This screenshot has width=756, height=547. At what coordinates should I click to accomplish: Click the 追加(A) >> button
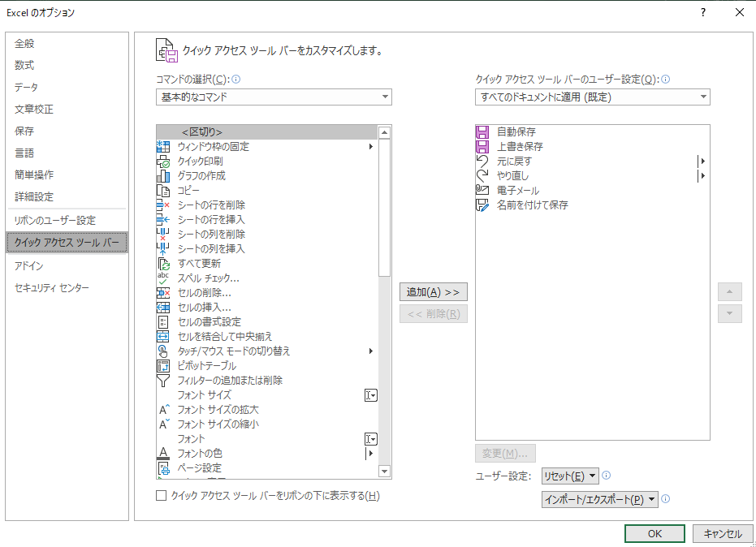coord(434,292)
